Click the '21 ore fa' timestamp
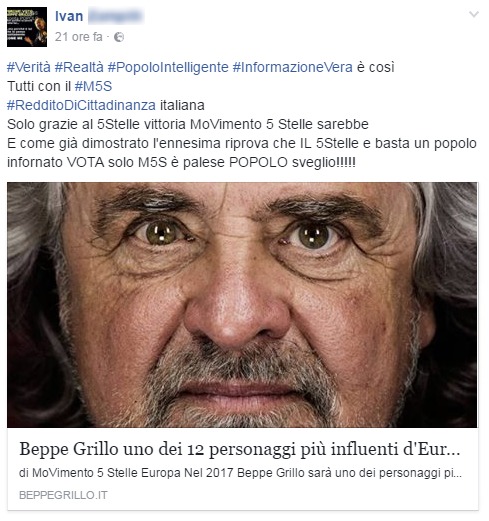 pos(79,37)
